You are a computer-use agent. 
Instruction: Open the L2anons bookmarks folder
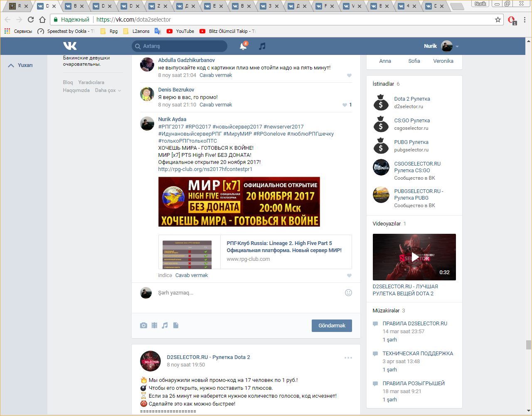coord(136,31)
